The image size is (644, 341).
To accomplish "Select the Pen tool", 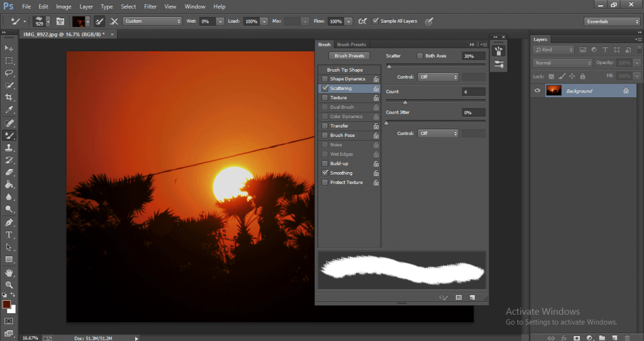I will point(9,222).
